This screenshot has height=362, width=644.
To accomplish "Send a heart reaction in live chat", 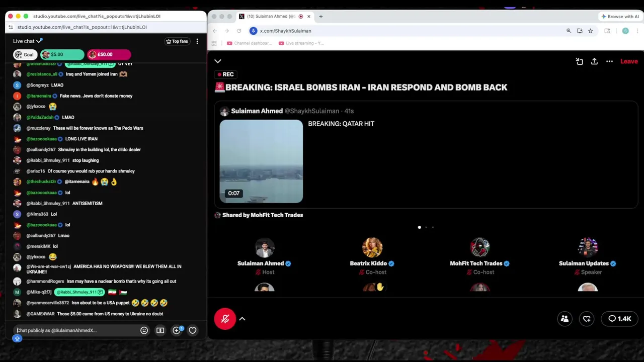I will coord(193,330).
